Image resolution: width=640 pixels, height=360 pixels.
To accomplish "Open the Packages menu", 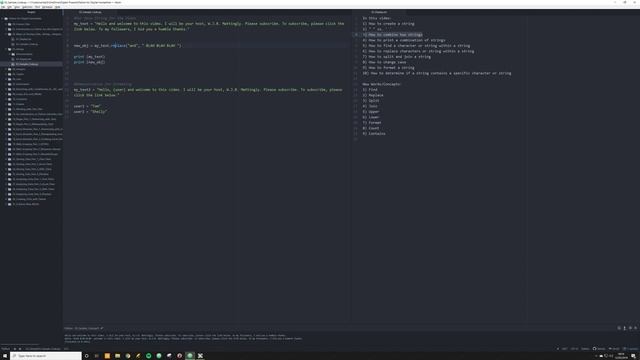I will point(47,7).
